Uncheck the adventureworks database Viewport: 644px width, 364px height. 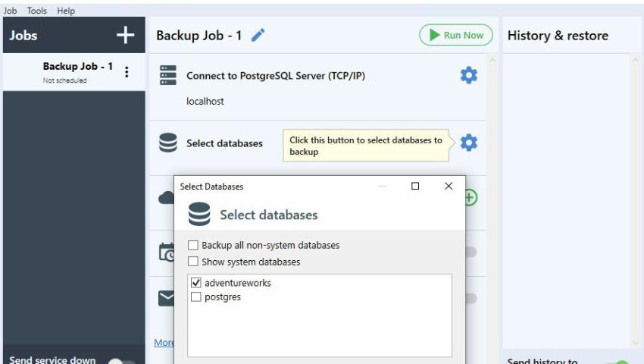196,283
